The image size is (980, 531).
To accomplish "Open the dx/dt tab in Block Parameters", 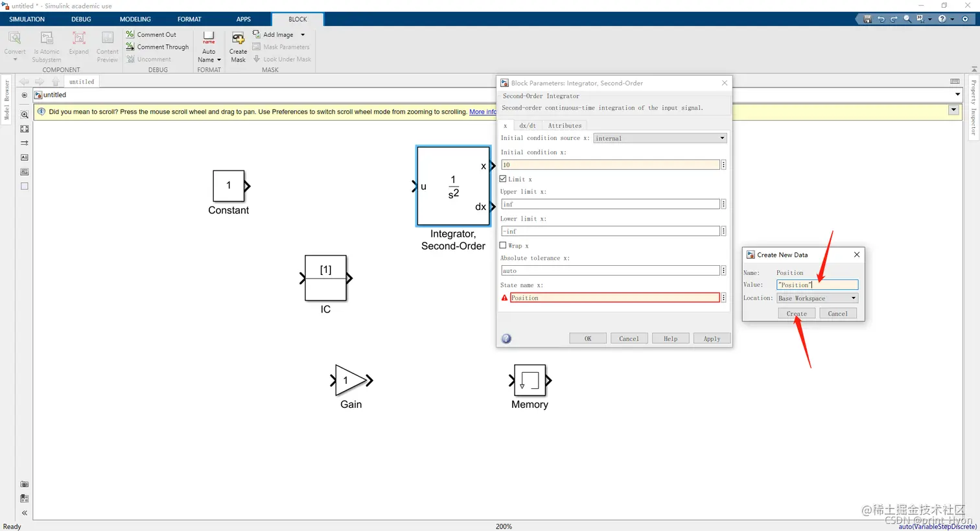I will (x=528, y=125).
